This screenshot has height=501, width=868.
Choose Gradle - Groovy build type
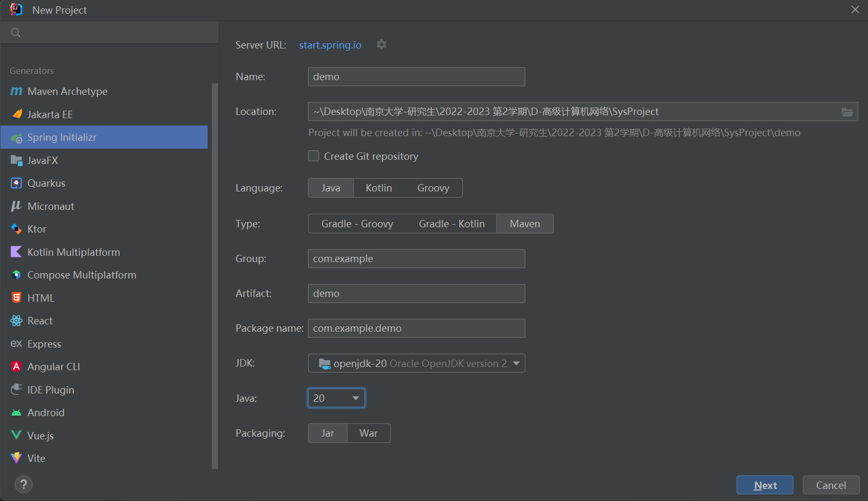pyautogui.click(x=357, y=224)
